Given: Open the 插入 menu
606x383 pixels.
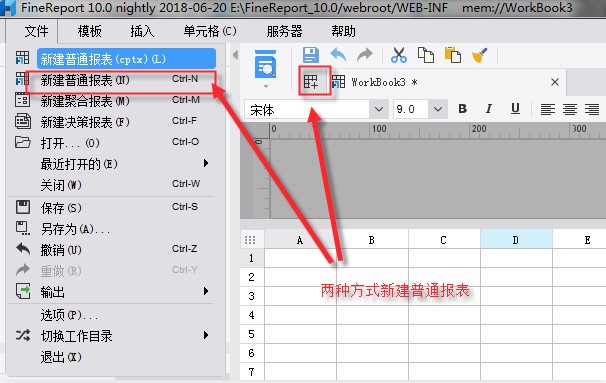Looking at the screenshot, I should pos(142,31).
